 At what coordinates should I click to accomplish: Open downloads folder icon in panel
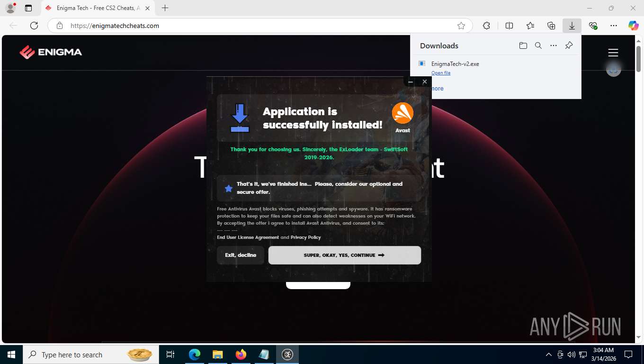pos(523,45)
